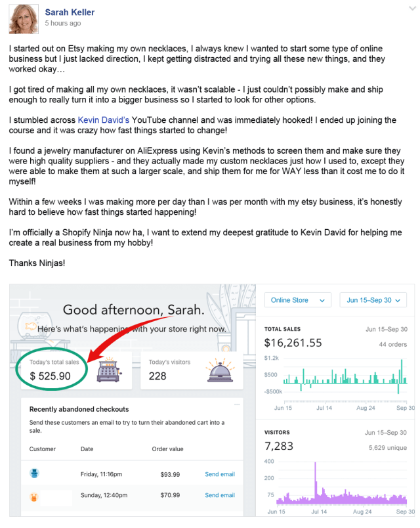Open abandoned checkouts three-dot menu
The width and height of the screenshot is (420, 528).
coord(237,405)
